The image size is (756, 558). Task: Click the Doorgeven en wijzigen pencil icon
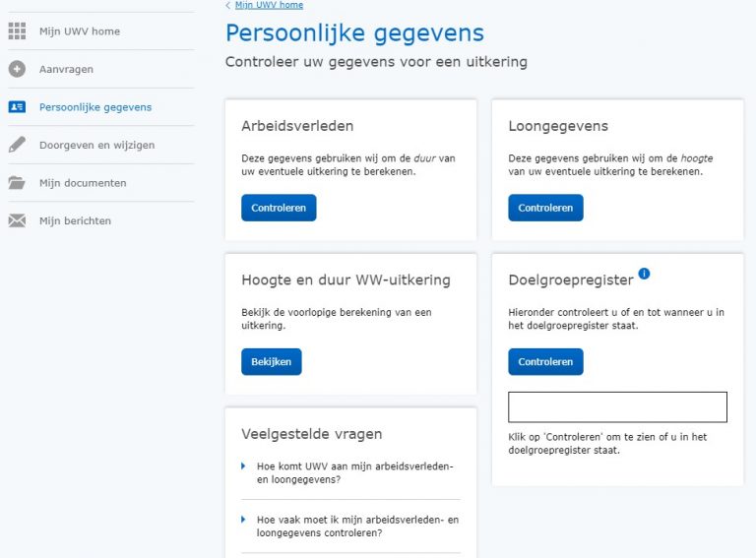point(17,145)
